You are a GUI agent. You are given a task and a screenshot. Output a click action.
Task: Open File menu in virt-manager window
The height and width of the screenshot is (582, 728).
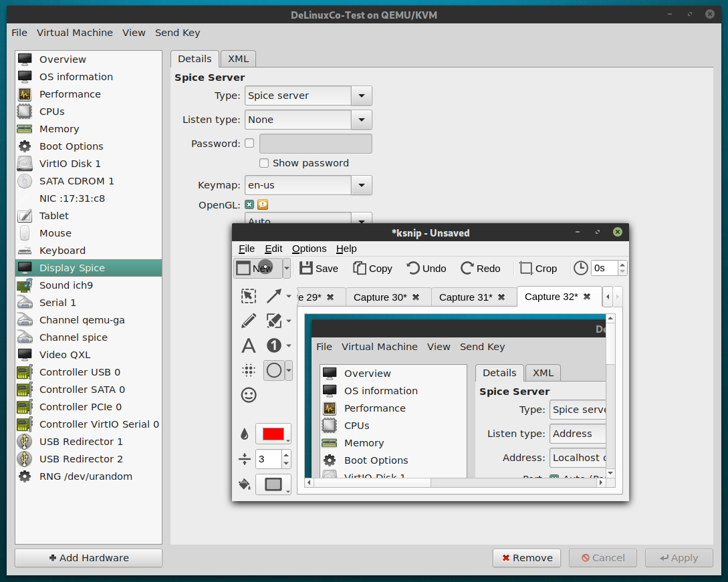pos(19,33)
